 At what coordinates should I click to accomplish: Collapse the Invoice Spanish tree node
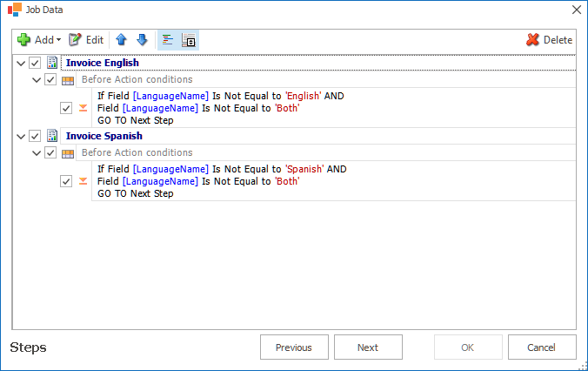[21, 137]
